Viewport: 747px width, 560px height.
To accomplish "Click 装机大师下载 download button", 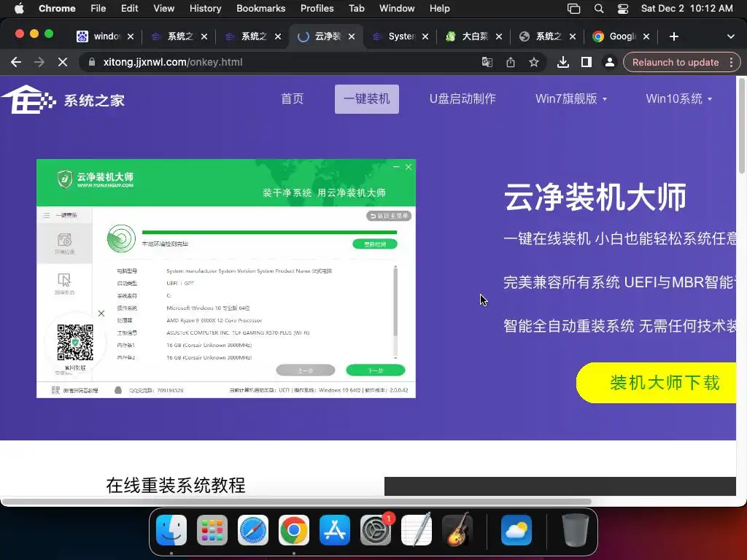I will (656, 383).
